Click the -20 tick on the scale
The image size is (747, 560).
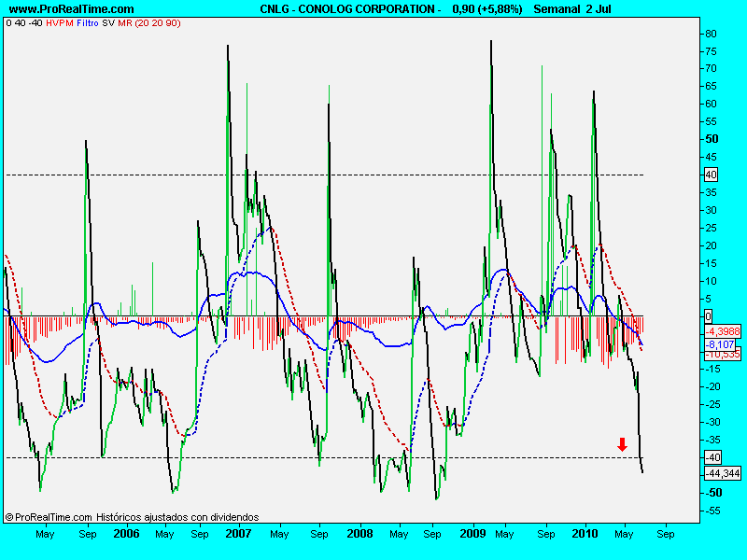tap(712, 386)
